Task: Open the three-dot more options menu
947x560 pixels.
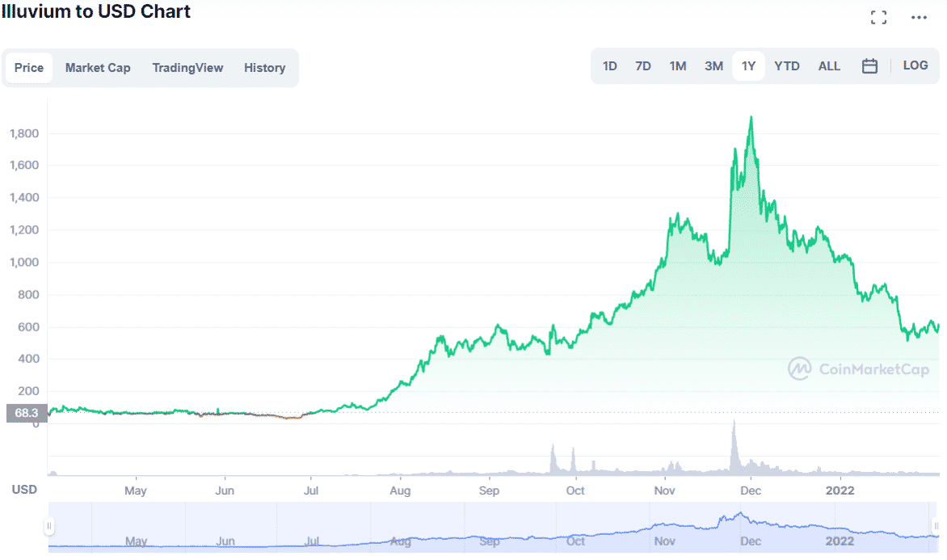Action: [x=919, y=18]
